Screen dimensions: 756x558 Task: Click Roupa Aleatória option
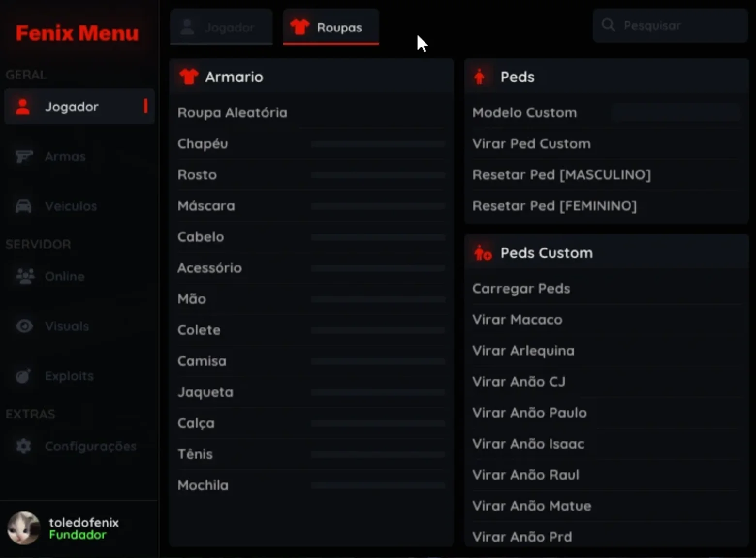pyautogui.click(x=311, y=113)
